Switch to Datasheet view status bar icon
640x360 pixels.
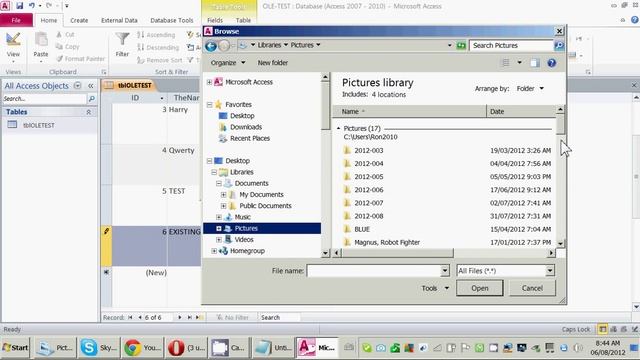pyautogui.click(x=602, y=329)
